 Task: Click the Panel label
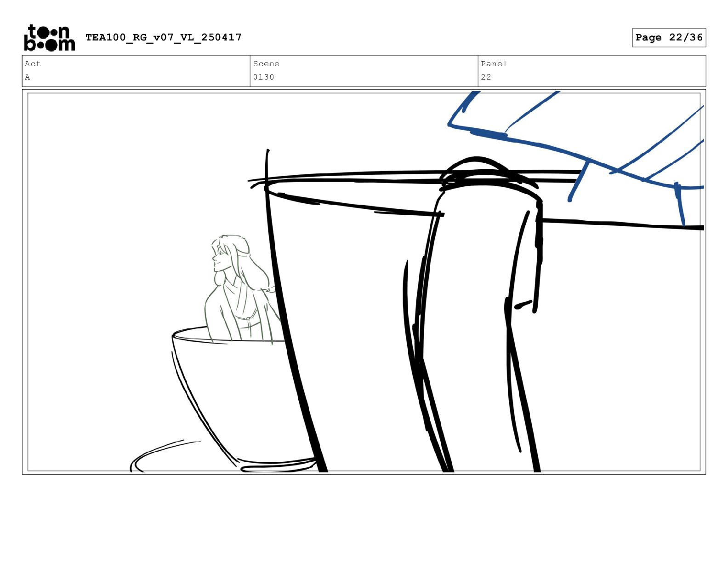[x=494, y=64]
